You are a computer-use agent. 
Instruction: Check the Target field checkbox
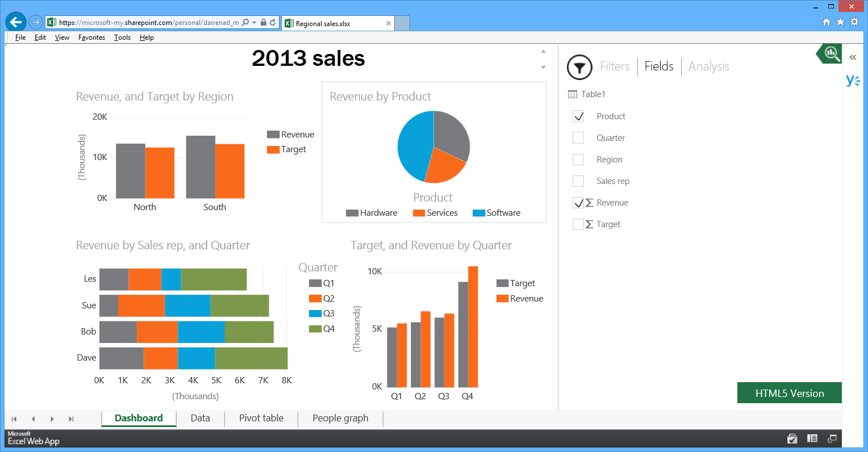tap(578, 224)
